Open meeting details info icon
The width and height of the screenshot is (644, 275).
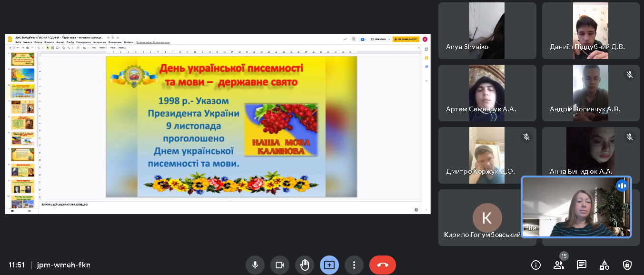tap(536, 265)
